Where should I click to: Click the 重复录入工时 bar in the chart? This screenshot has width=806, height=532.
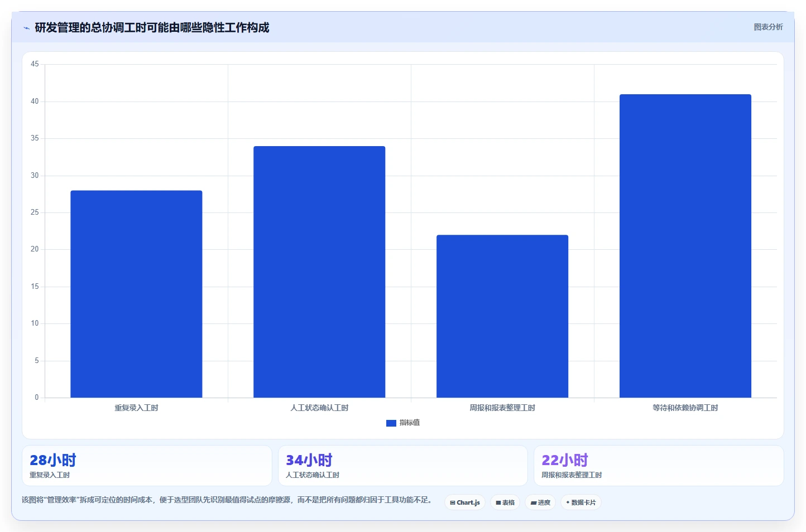tap(136, 294)
